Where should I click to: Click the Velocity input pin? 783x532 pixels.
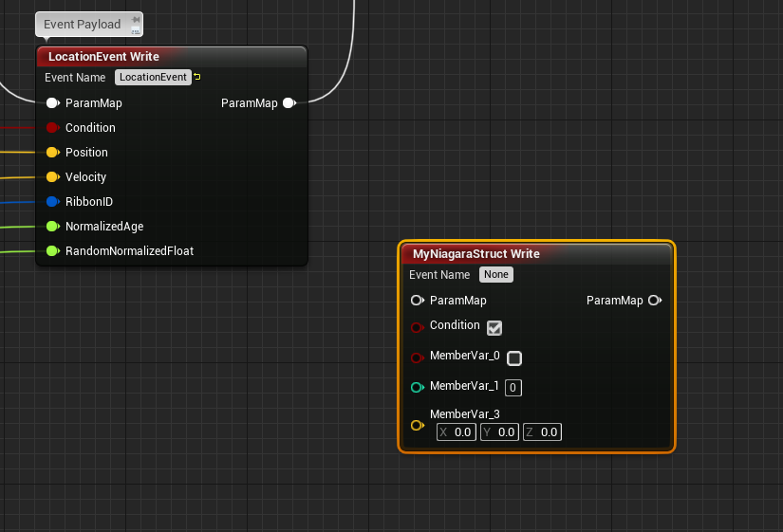coord(53,176)
